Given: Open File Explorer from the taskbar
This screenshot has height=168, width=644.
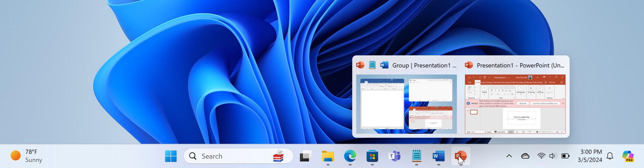Looking at the screenshot, I should tap(328, 156).
